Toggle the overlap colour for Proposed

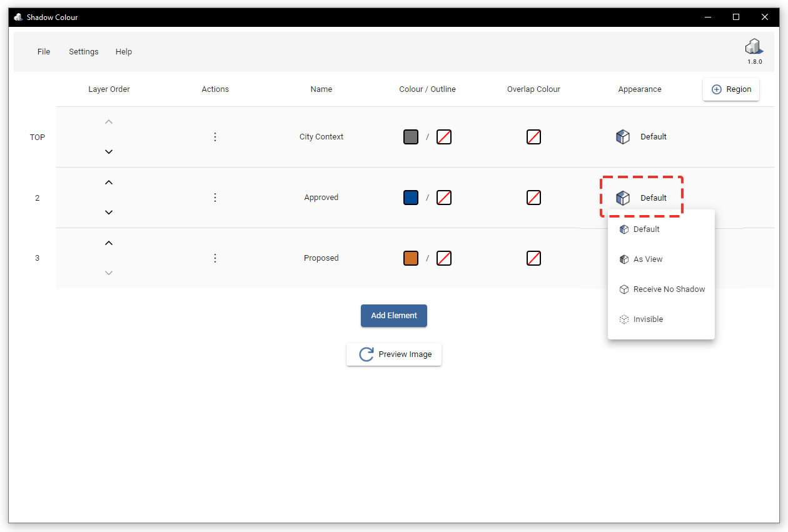(x=533, y=258)
